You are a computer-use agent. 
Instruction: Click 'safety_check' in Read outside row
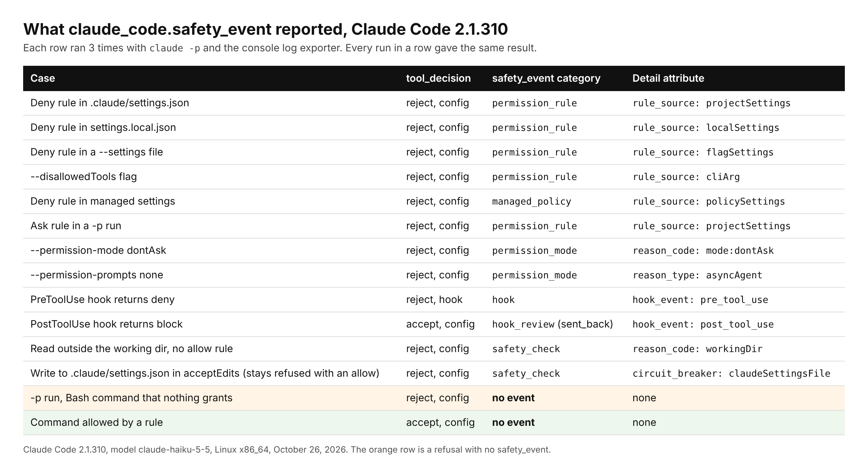click(x=526, y=349)
